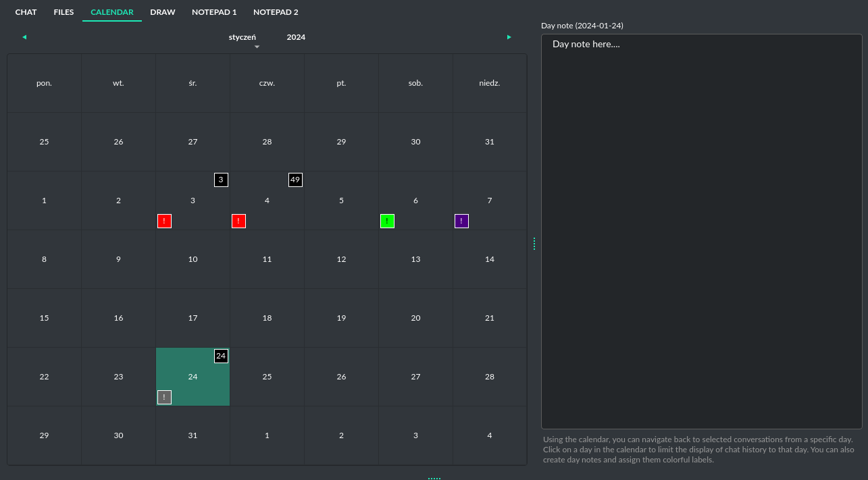Open the red exclamation label on January 3
Viewport: 868px width, 480px height.
click(164, 221)
